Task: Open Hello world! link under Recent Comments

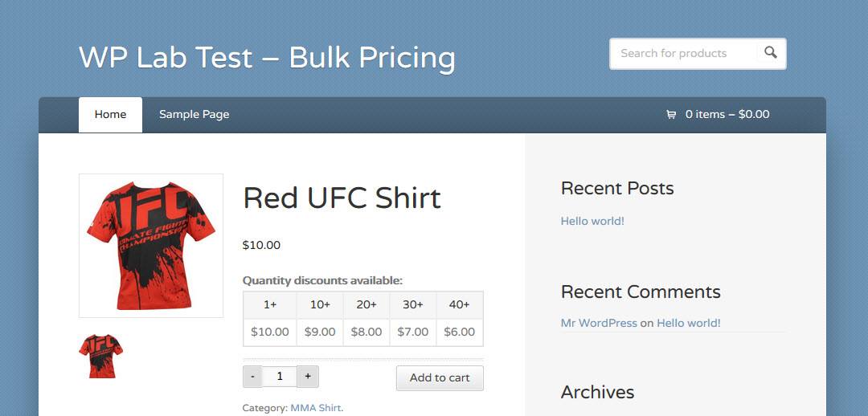Action: pyautogui.click(x=689, y=323)
